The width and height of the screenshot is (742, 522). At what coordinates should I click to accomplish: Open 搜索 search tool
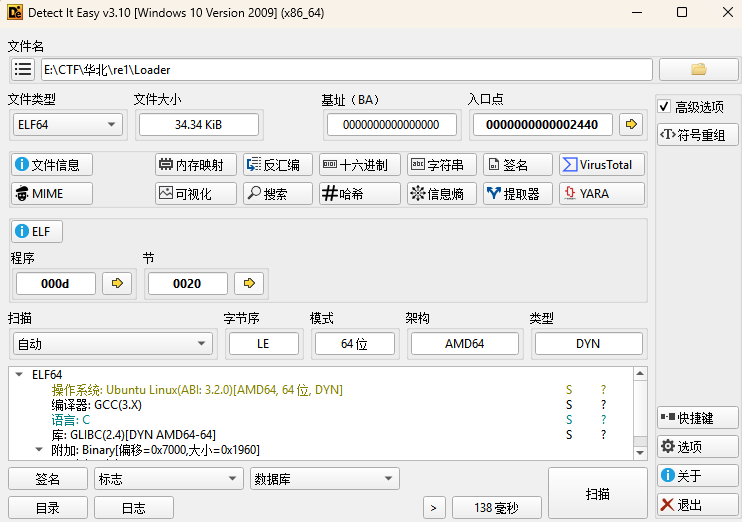tap(278, 194)
